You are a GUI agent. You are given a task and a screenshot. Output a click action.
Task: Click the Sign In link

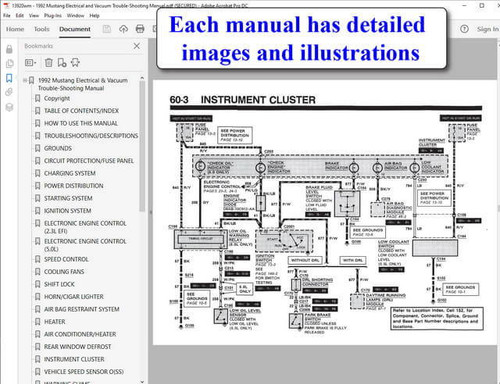488,29
